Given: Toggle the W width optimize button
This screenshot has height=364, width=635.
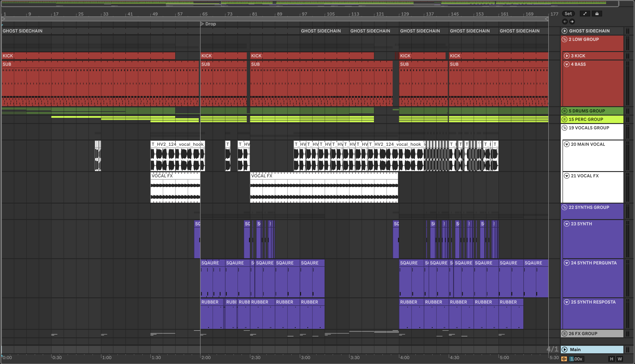Looking at the screenshot, I should (x=619, y=359).
